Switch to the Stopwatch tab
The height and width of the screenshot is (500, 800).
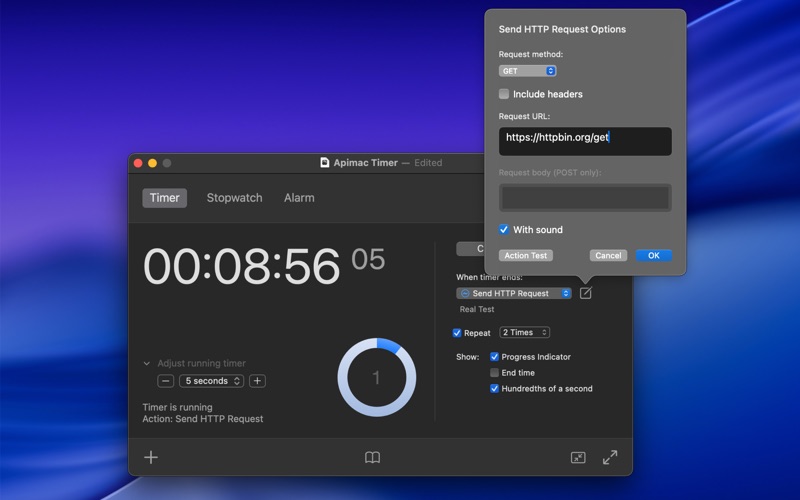pyautogui.click(x=234, y=198)
